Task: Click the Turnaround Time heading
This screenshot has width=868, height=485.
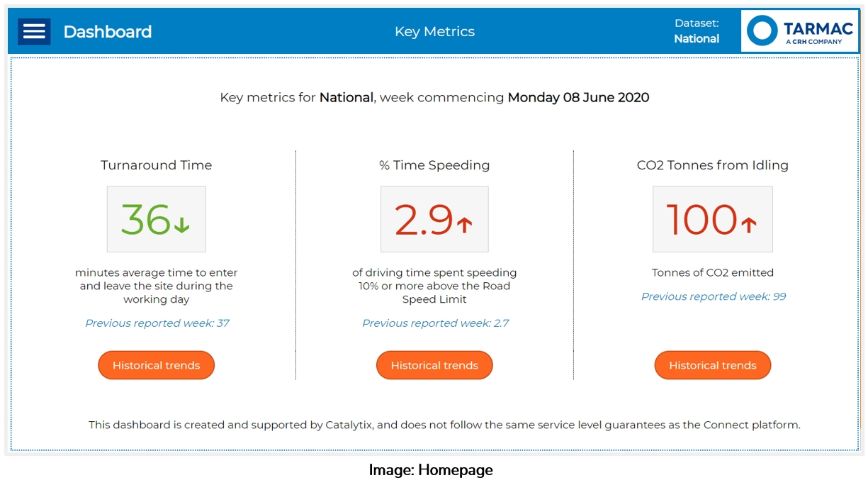Action: coord(156,165)
